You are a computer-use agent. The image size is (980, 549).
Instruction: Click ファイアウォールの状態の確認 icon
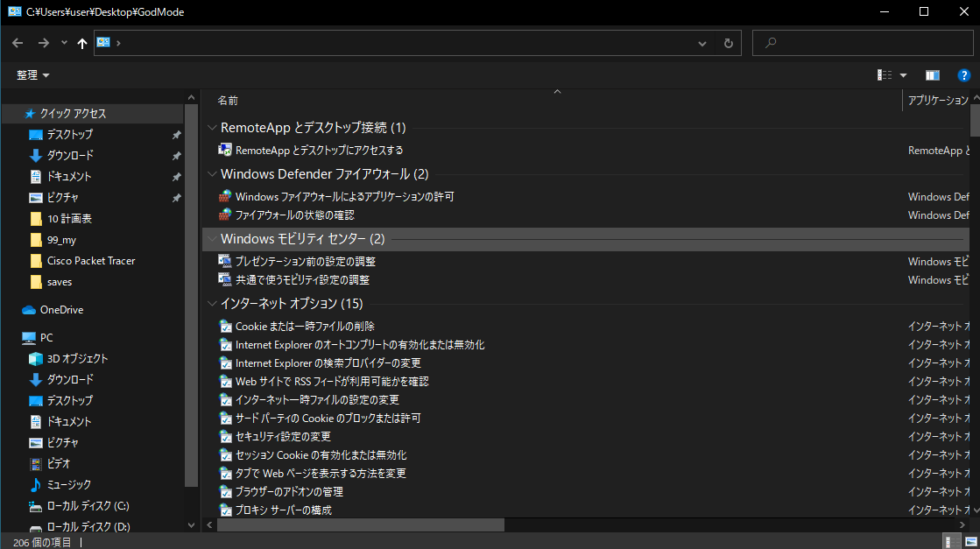(x=225, y=215)
